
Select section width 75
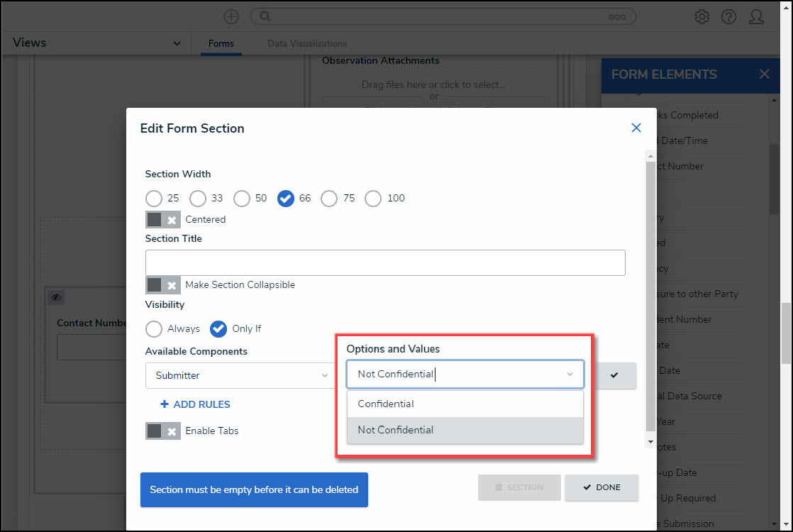tap(329, 198)
